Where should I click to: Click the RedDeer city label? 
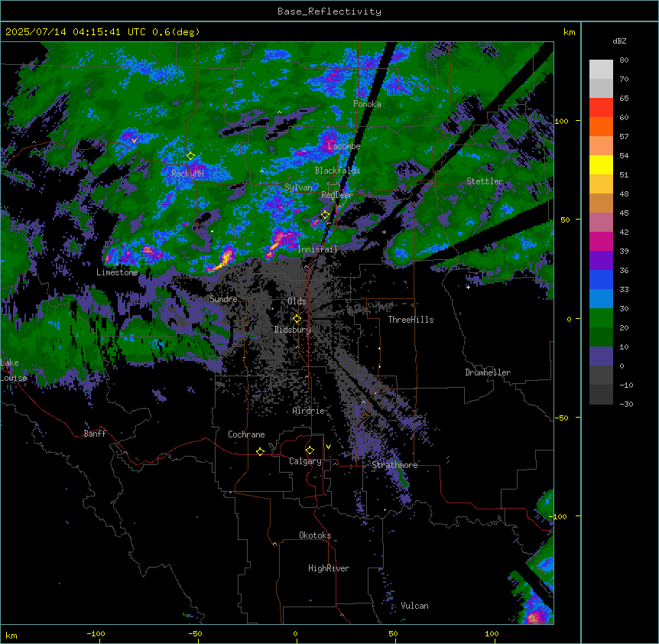pos(336,195)
